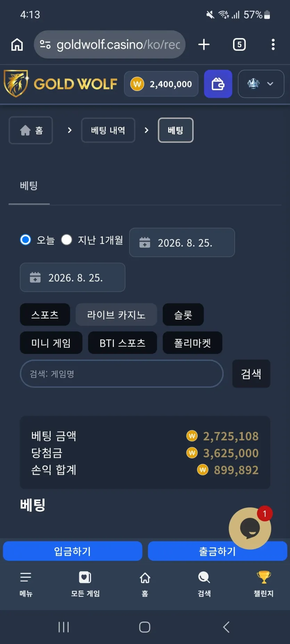Image resolution: width=290 pixels, height=644 pixels.
Task: Tap the browser home icon
Action: [17, 44]
